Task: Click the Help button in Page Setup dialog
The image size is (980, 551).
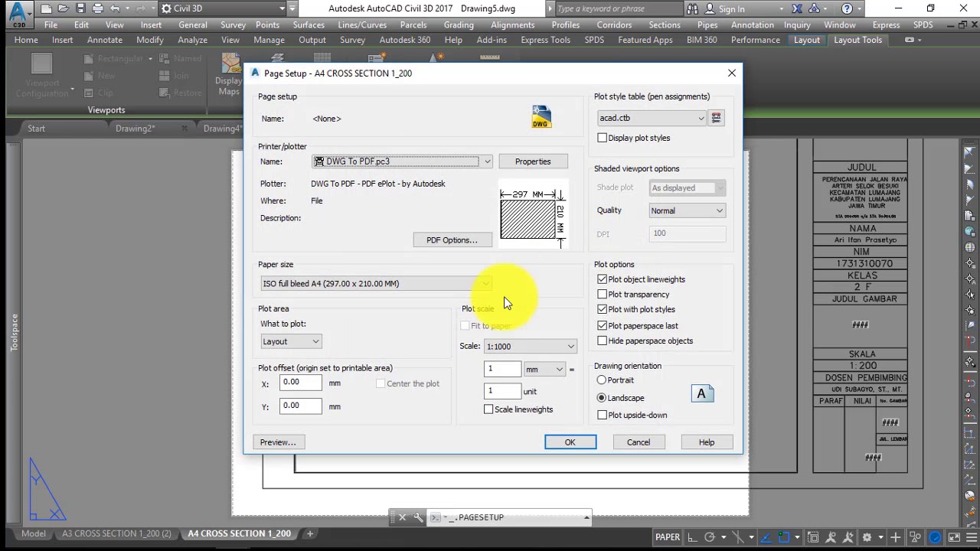Action: (x=707, y=442)
